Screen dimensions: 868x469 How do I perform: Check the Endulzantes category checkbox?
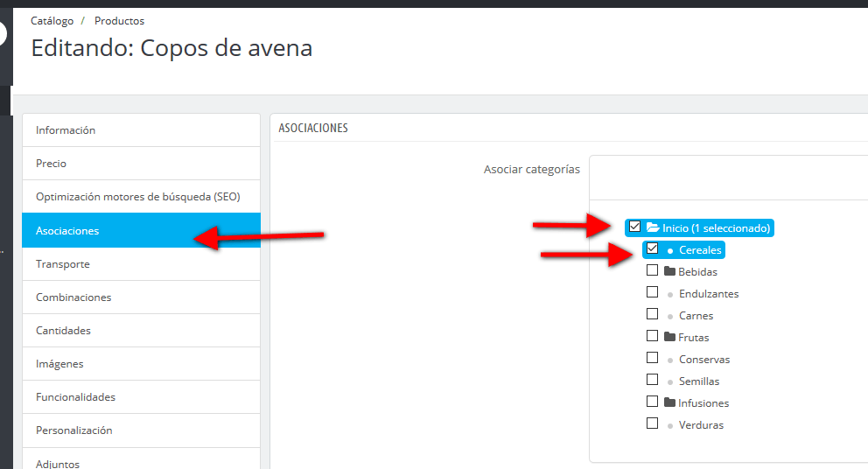click(652, 291)
